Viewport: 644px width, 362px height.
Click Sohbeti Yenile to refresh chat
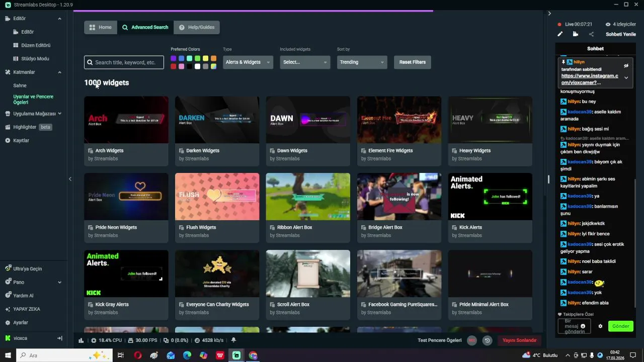click(621, 34)
